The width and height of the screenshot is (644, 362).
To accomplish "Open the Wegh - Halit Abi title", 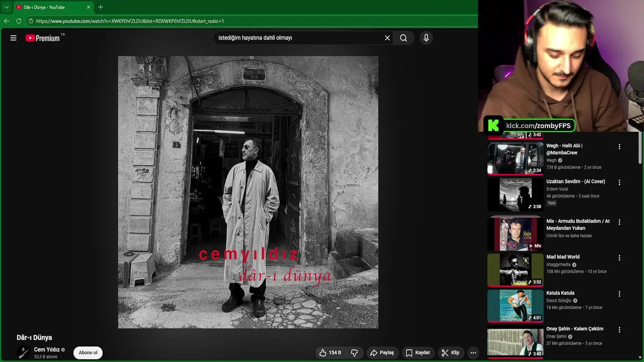I will click(565, 149).
